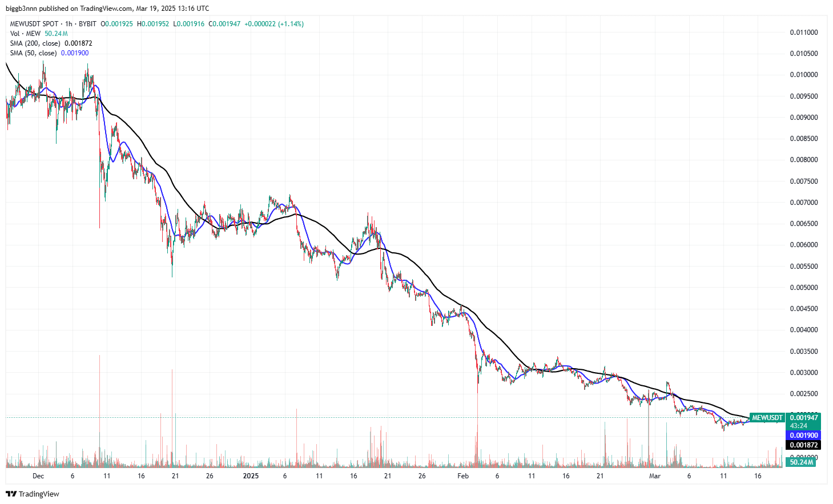Image resolution: width=833 pixels, height=504 pixels.
Task: Click the high value H0.001952
Action: [153, 24]
